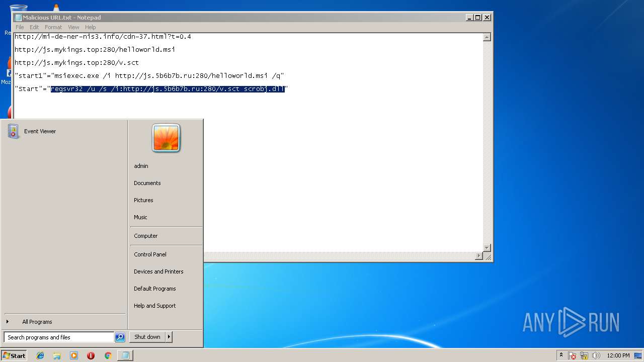Open Notepad Edit menu
The width and height of the screenshot is (644, 362).
coord(34,27)
